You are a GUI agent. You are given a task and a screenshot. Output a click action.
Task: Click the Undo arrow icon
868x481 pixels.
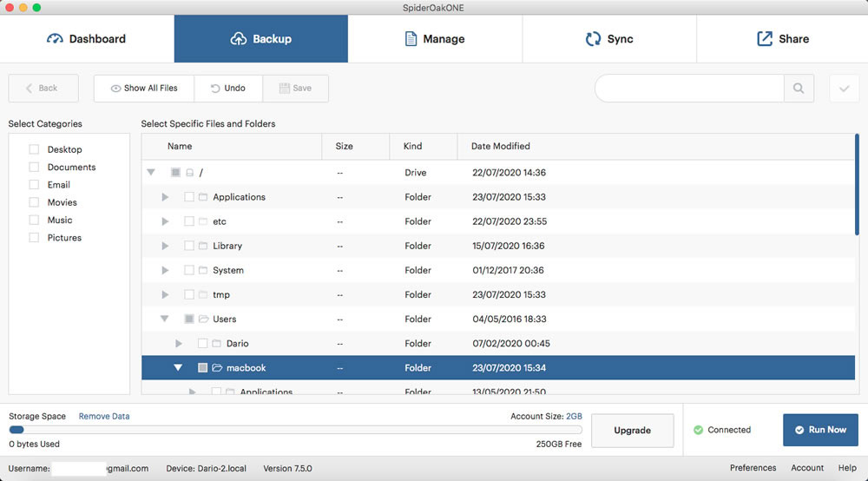click(215, 89)
